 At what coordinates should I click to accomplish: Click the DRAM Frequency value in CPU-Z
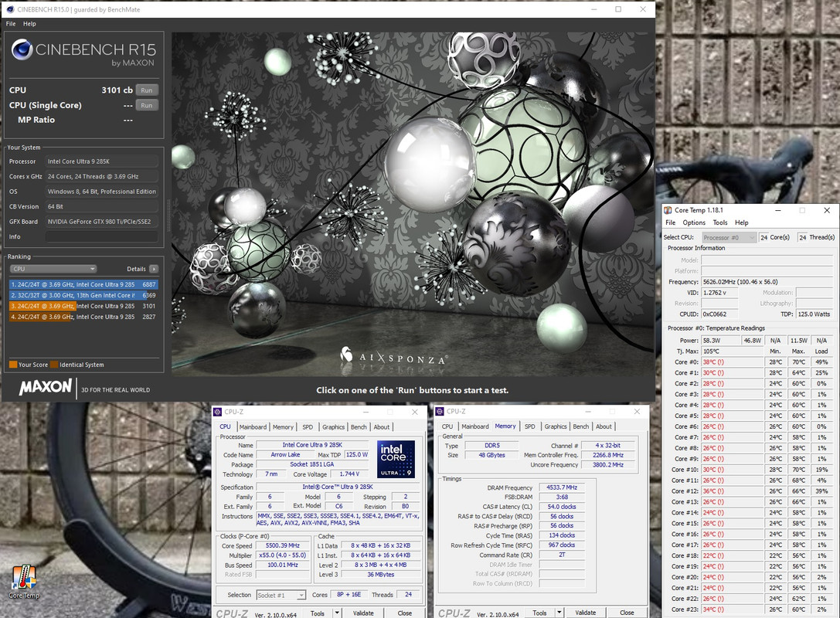[562, 487]
